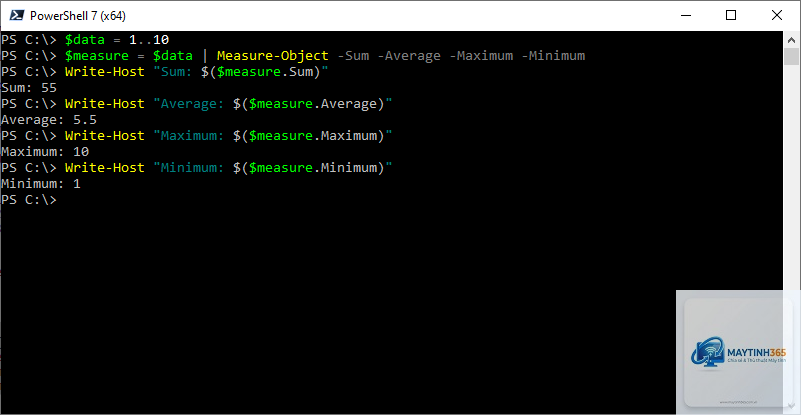Screen dimensions: 801x415
Task: Click the "Minimum: 1" output line
Action: tap(41, 183)
